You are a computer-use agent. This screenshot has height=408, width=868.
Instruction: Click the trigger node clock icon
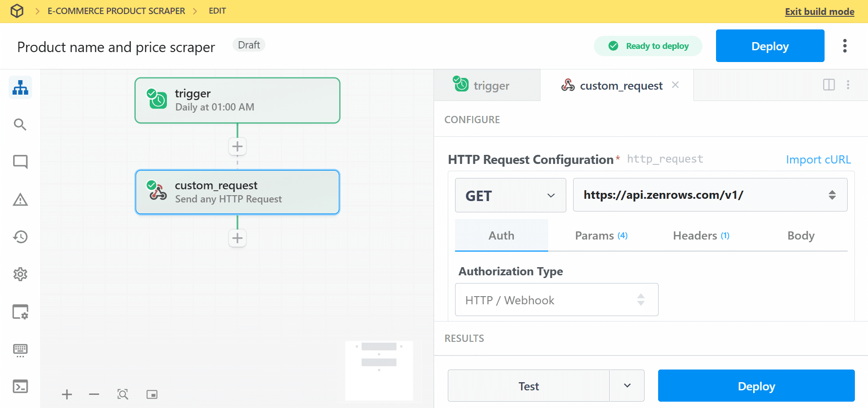[x=157, y=99]
